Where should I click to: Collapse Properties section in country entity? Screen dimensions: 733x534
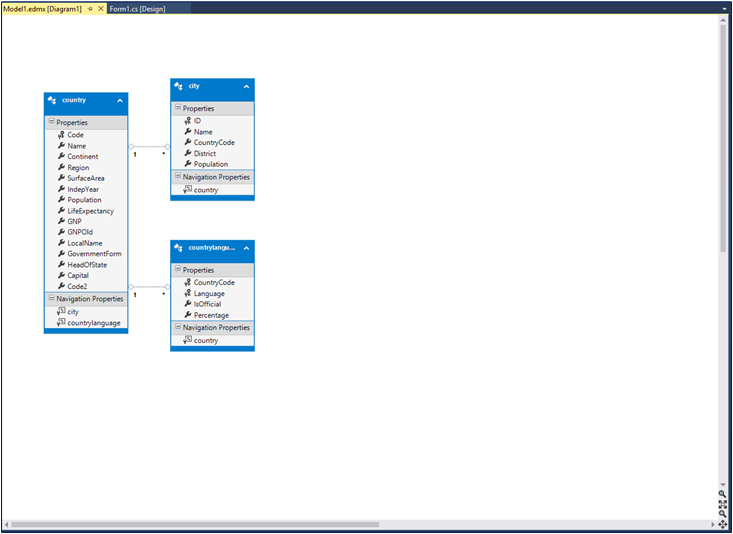coord(51,123)
